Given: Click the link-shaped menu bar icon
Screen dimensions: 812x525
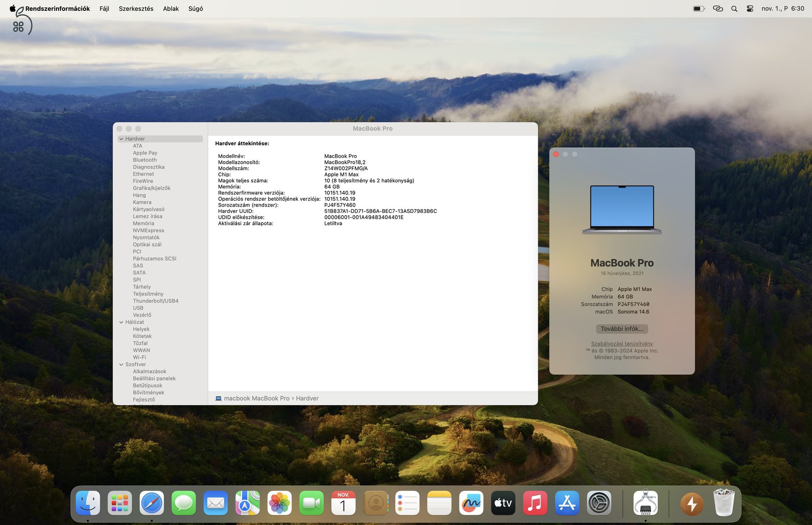Looking at the screenshot, I should (718, 9).
